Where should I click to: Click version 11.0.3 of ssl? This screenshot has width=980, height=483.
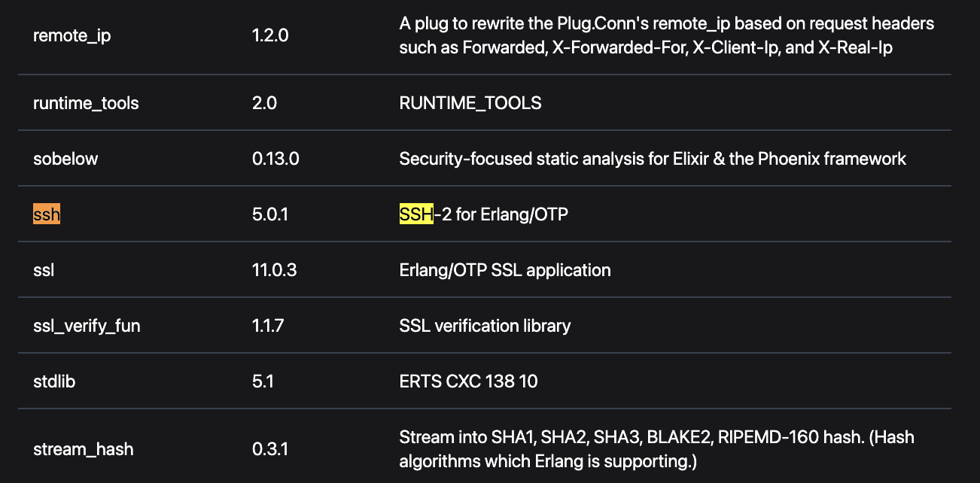point(274,270)
